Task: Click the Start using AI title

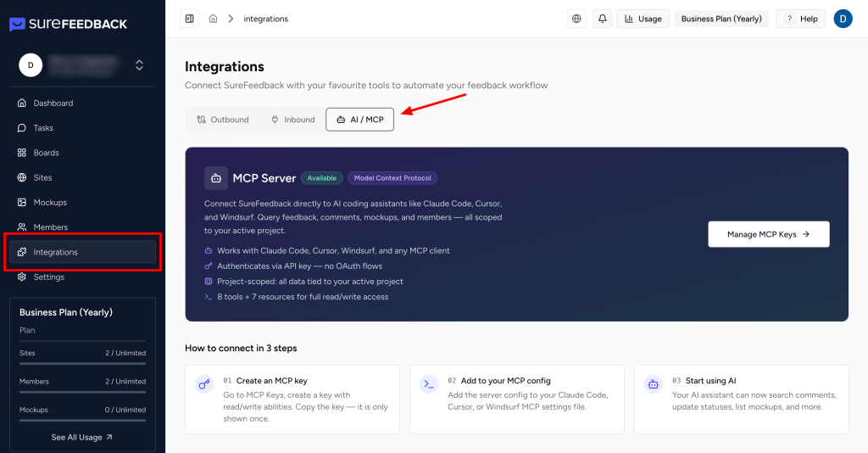Action: coord(711,381)
